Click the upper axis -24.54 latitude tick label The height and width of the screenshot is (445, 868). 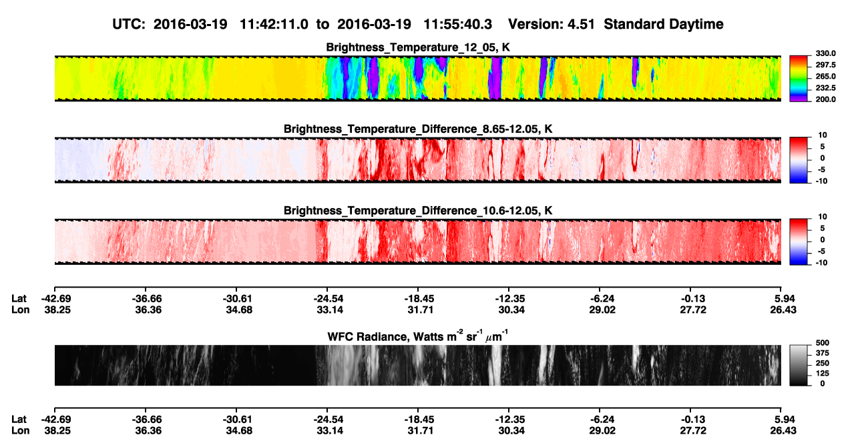[x=327, y=299]
